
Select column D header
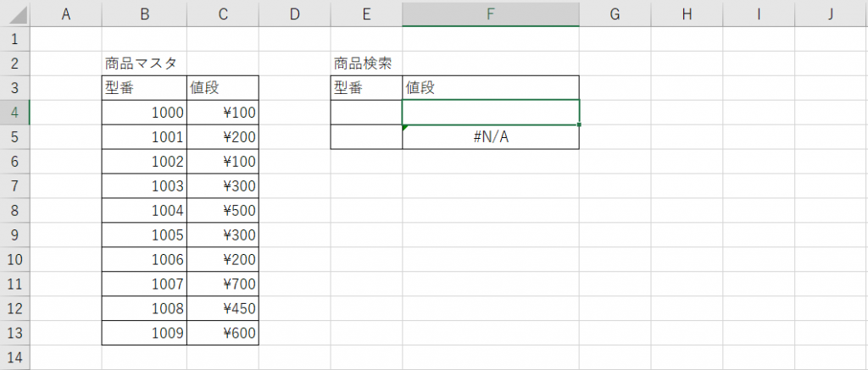pyautogui.click(x=294, y=14)
